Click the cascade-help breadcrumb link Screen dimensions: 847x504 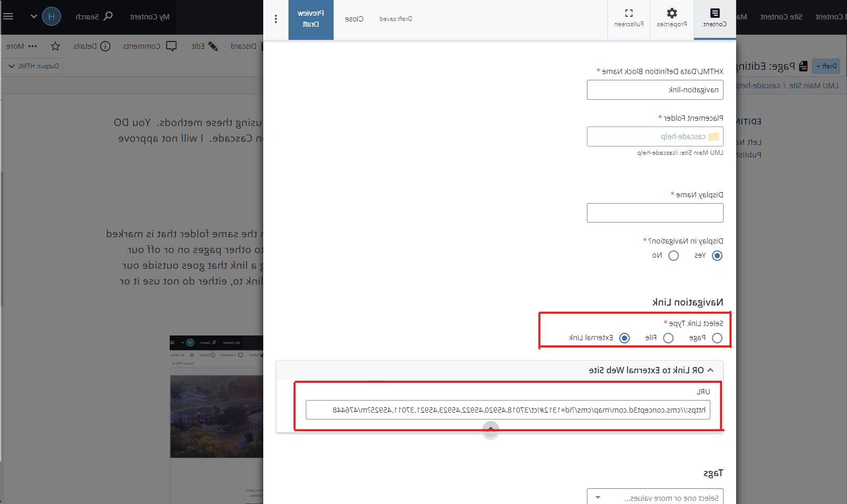[758, 86]
